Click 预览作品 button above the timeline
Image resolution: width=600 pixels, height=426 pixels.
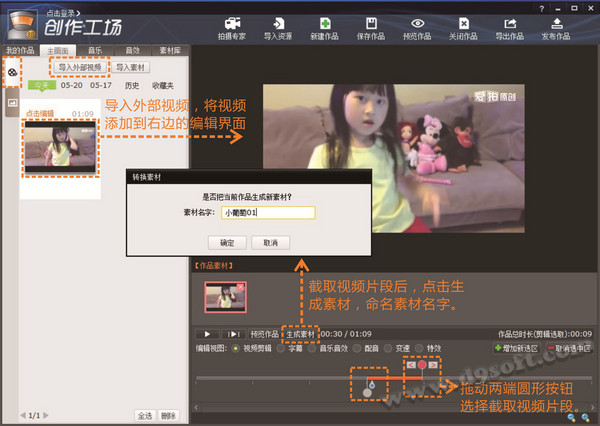264,334
